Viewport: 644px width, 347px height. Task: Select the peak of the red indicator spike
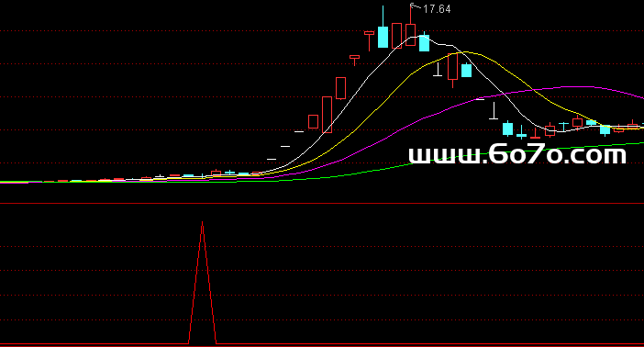202,223
